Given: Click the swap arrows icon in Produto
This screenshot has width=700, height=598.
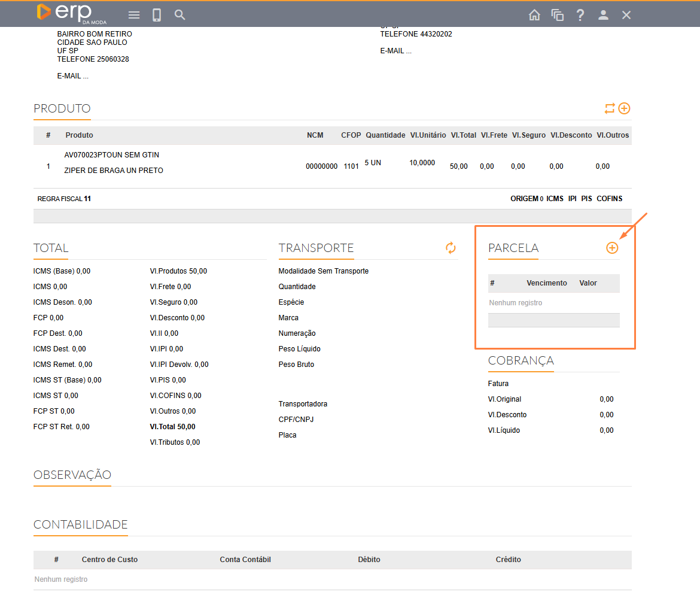Looking at the screenshot, I should (x=609, y=108).
